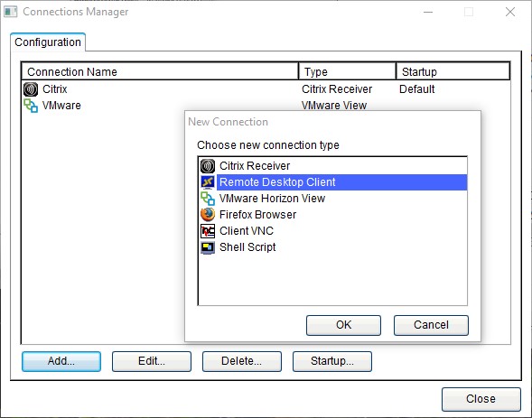This screenshot has width=532, height=418.
Task: Close window using title bar X
Action: coord(510,12)
